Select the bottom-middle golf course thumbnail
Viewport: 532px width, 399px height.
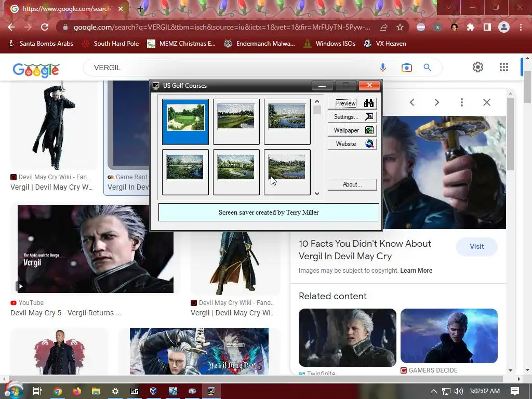(x=236, y=172)
